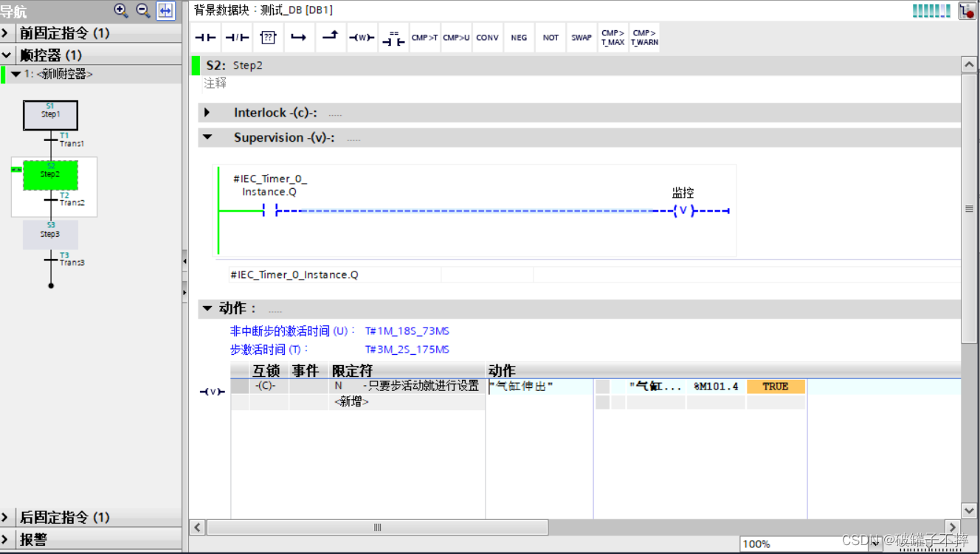Select the 监控 supervision coil in the network
The width and height of the screenshot is (980, 554).
[684, 211]
